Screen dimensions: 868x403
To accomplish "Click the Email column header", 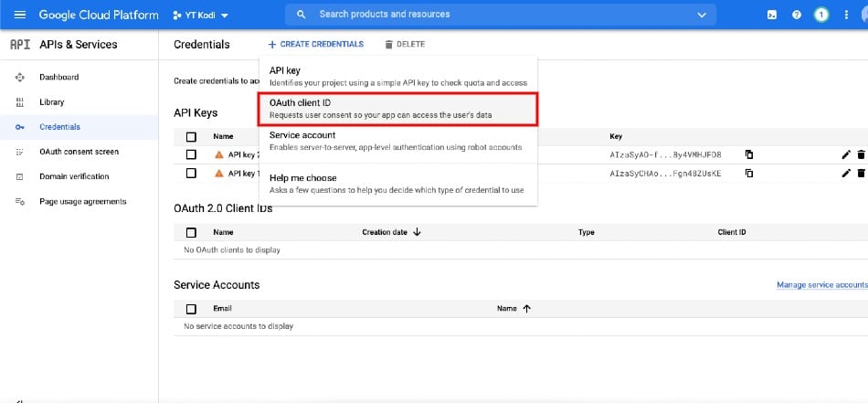I will tap(223, 309).
